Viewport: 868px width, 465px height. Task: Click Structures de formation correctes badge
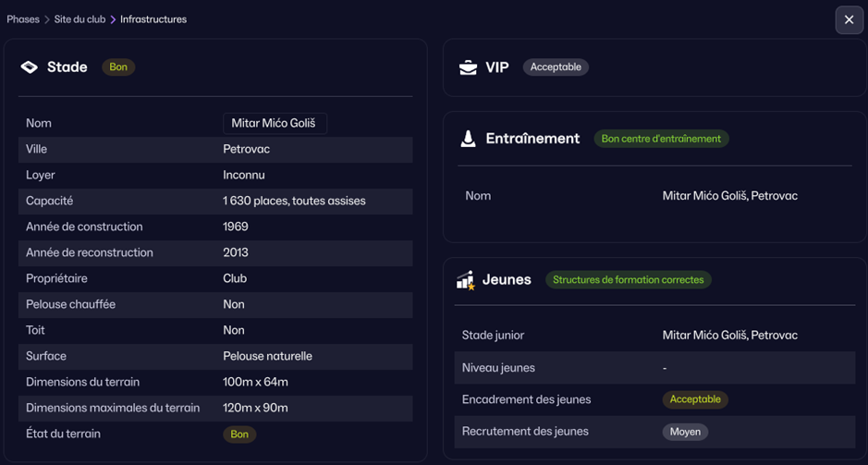629,280
